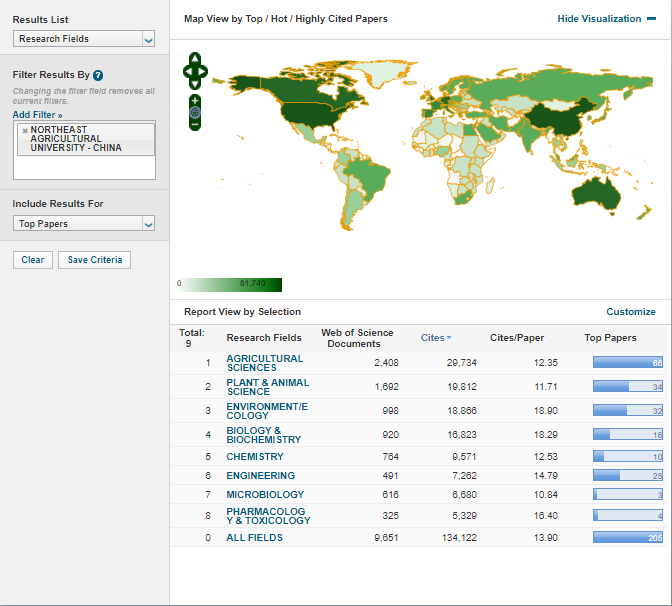Viewport: 672px width, 606px height.
Task: Click the Save Criteria button
Action: (x=94, y=260)
